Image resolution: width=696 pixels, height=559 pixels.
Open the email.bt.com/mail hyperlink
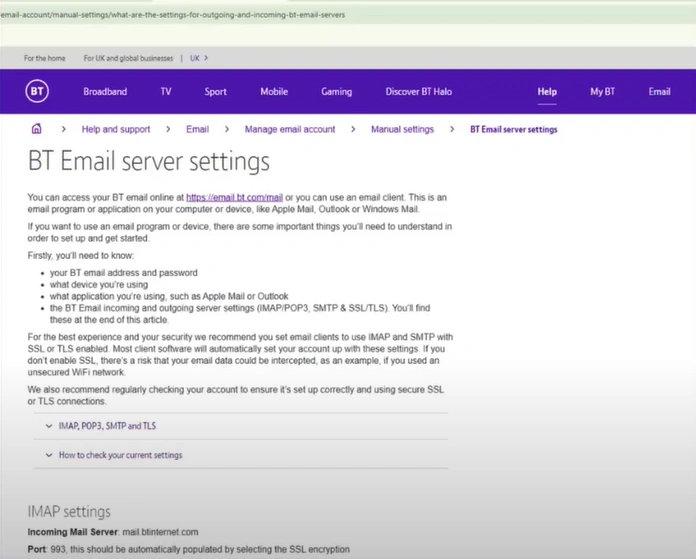point(234,198)
